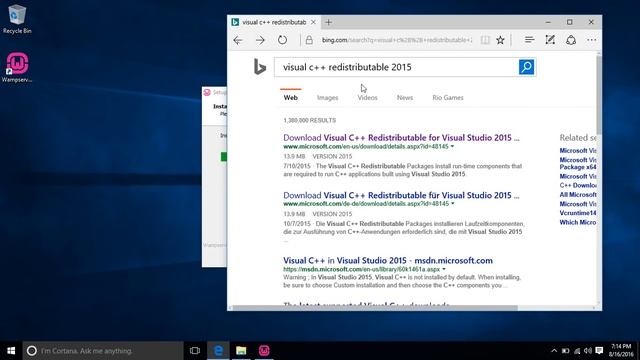
Task: Click the Bing search magnifier button
Action: coord(527,67)
